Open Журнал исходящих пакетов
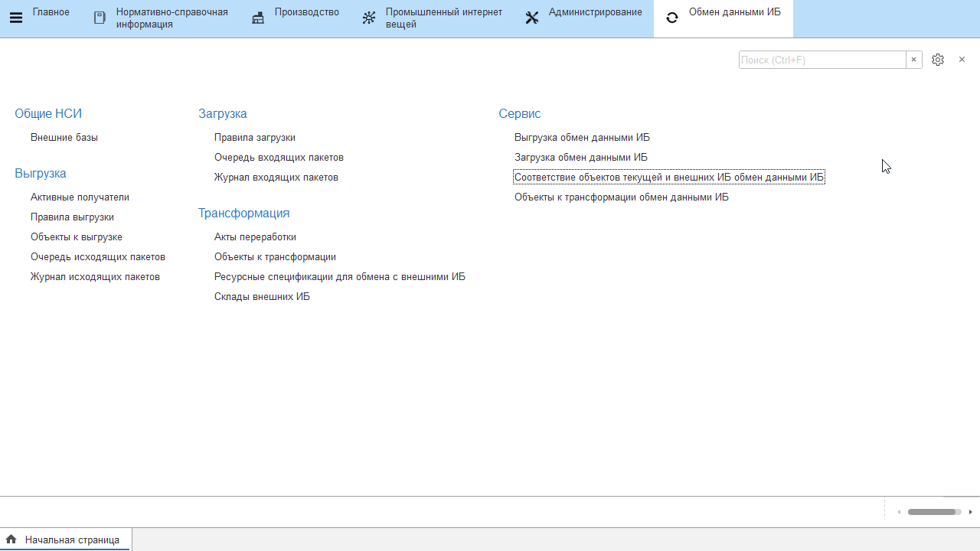 [95, 277]
